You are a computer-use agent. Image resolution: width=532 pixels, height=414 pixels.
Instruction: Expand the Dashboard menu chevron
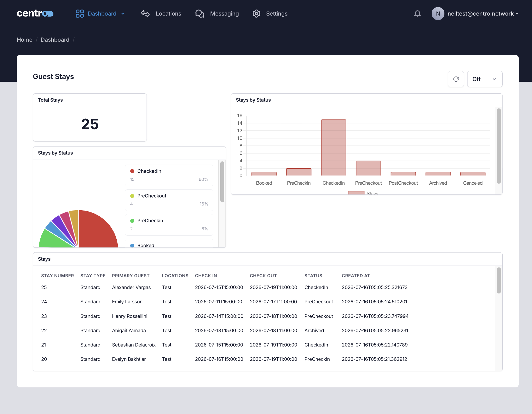(123, 14)
